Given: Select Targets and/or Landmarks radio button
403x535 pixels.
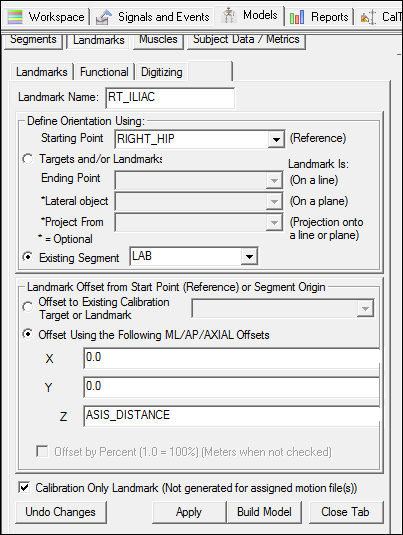Looking at the screenshot, I should point(28,159).
